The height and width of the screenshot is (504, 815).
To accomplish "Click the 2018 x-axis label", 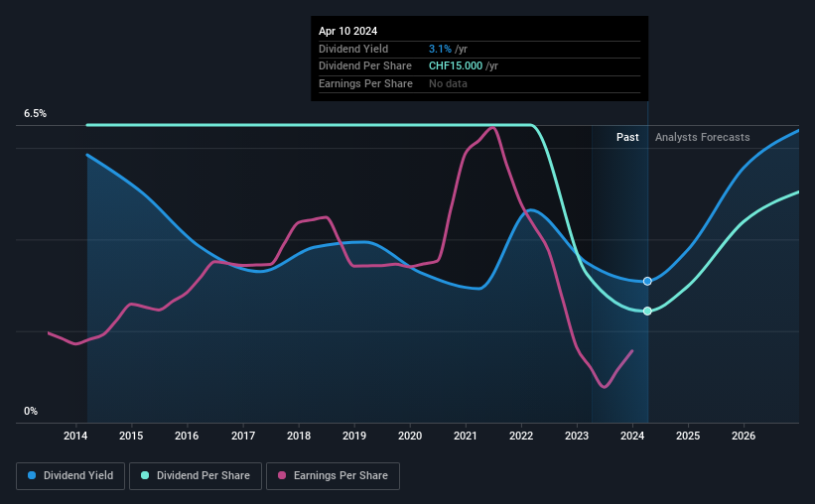I will 299,436.
